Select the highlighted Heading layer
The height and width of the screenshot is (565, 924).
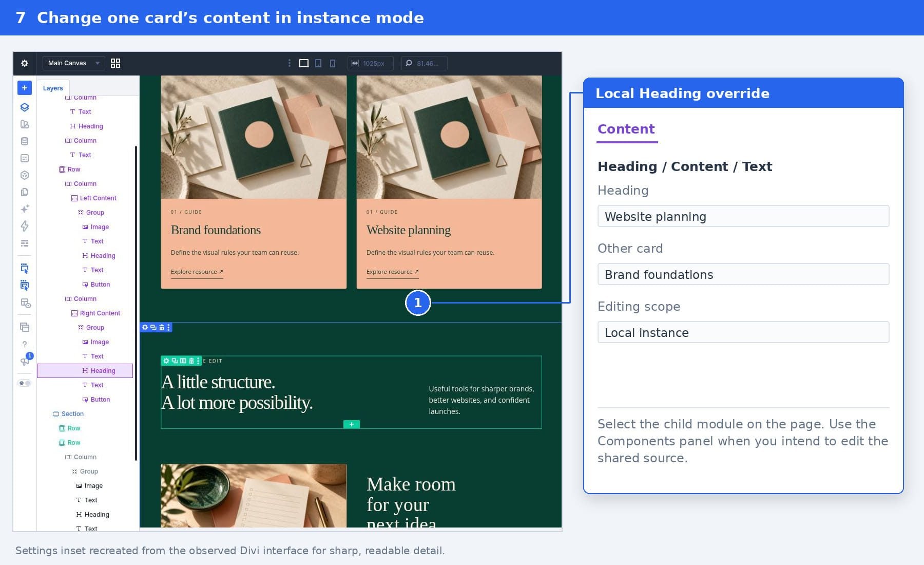(x=85, y=371)
